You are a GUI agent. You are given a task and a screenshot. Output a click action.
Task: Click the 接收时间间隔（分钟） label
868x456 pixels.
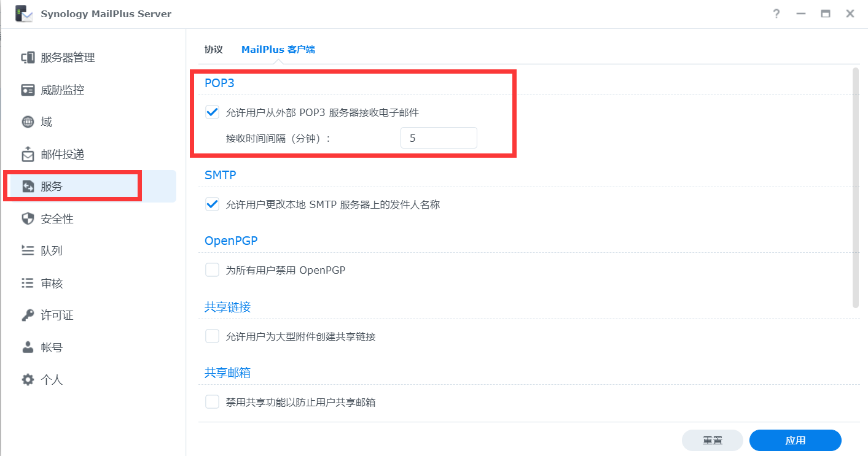point(278,139)
